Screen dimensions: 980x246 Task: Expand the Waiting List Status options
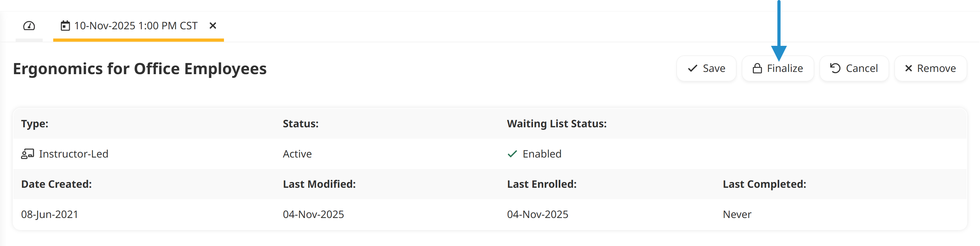point(557,123)
